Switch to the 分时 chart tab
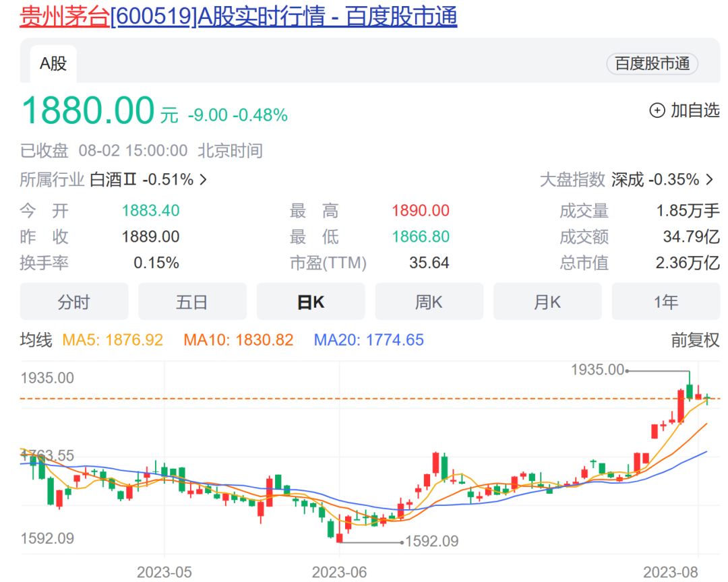The image size is (728, 582). (x=74, y=302)
